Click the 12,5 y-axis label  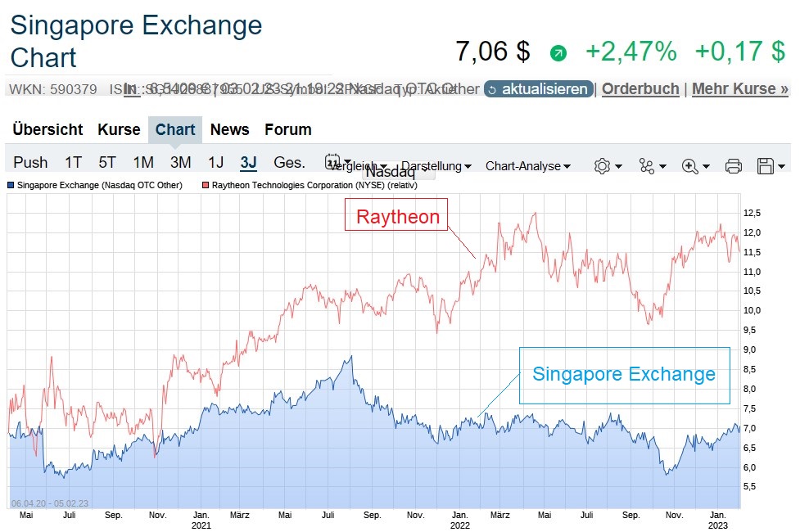click(752, 213)
